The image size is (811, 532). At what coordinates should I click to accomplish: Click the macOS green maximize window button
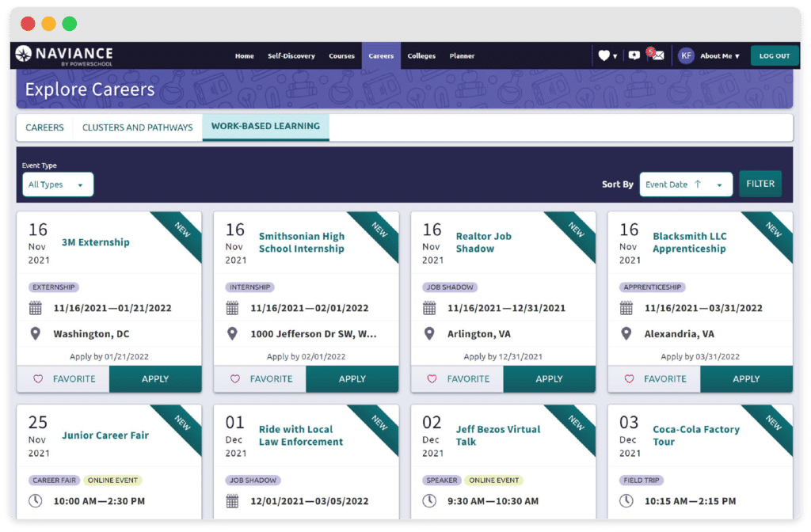click(x=70, y=23)
